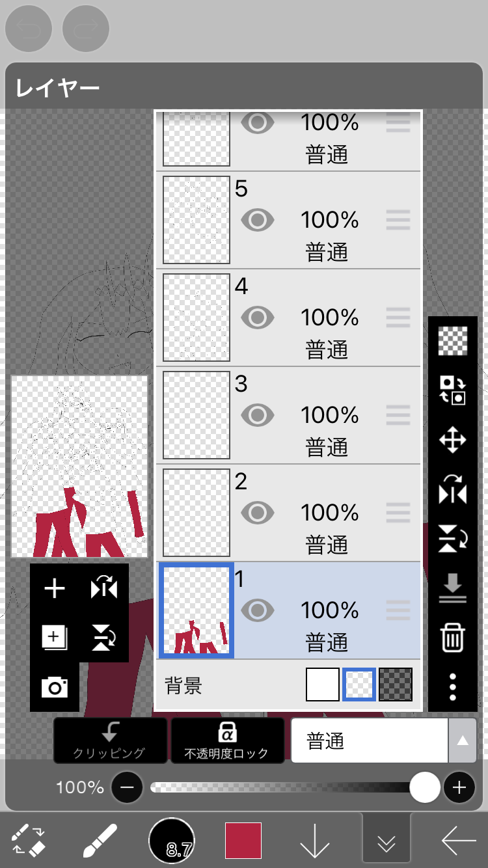
Task: Hide layer 5 using its eye icon
Action: pyautogui.click(x=258, y=221)
